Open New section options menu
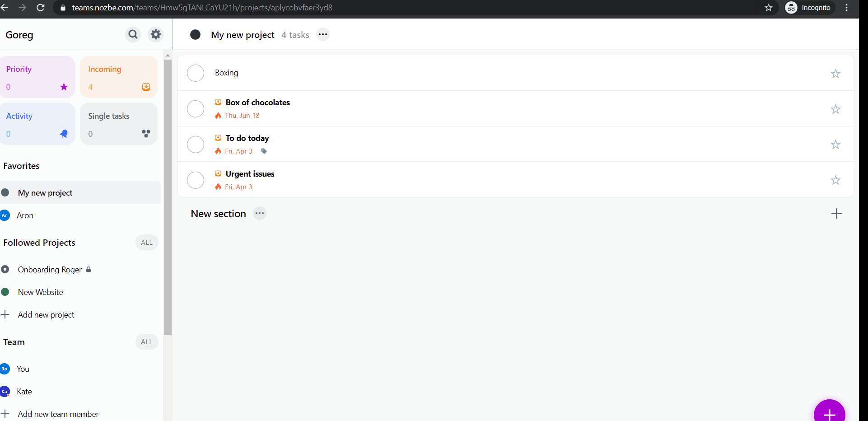The image size is (868, 421). (260, 213)
